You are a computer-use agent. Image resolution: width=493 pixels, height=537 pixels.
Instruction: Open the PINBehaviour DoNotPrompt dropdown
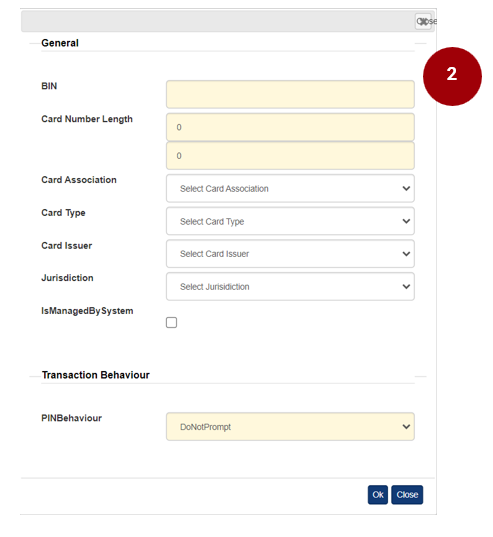(x=290, y=427)
